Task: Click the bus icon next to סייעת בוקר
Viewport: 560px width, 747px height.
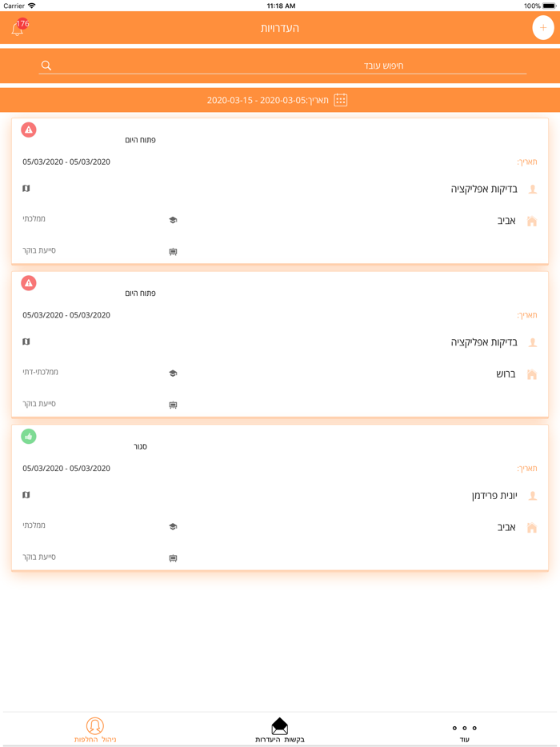Action: 174,250
